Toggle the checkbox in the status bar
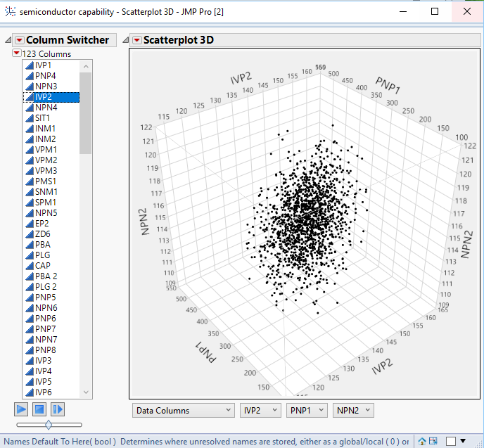 coord(450,441)
